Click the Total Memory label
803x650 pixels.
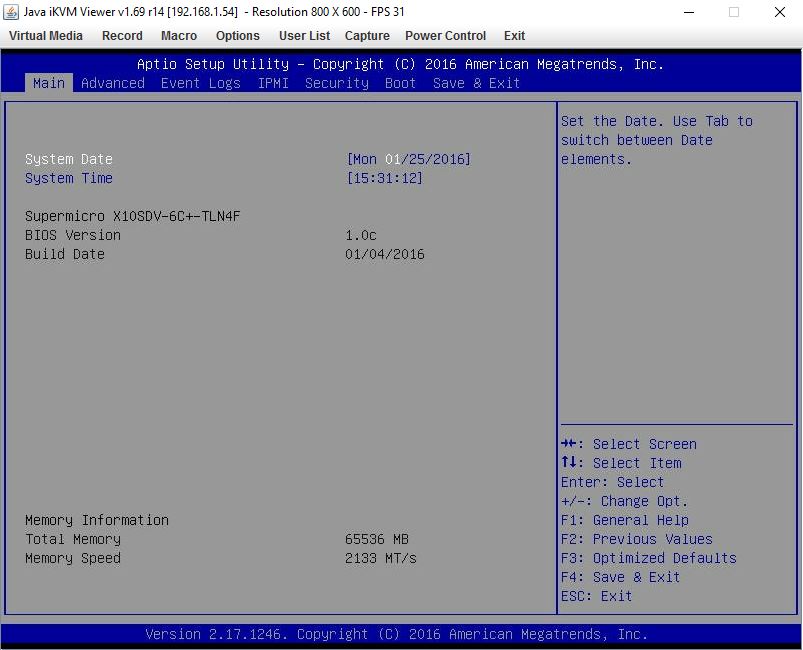[73, 539]
